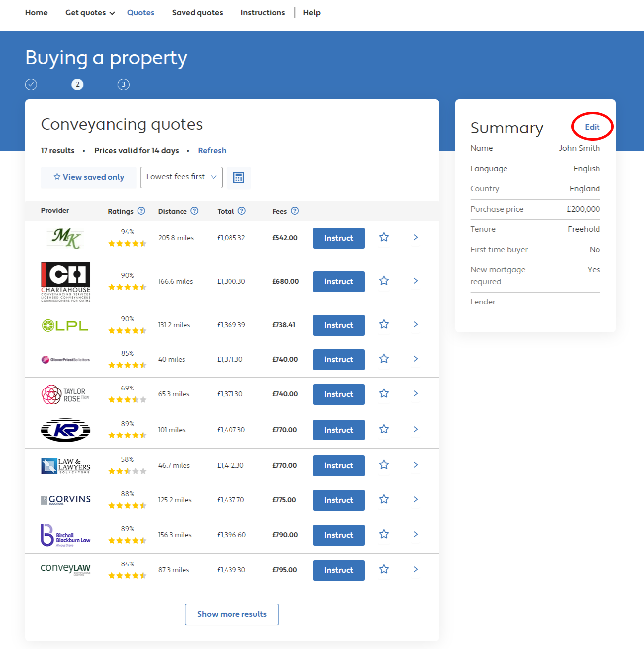Toggle View saved only filter
The height and width of the screenshot is (649, 644).
tap(89, 177)
